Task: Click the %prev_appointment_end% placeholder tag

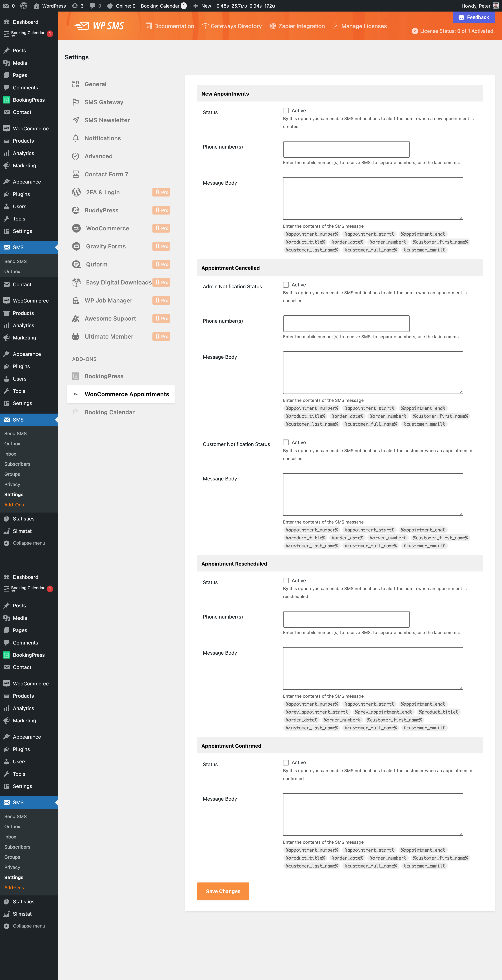Action: click(384, 712)
